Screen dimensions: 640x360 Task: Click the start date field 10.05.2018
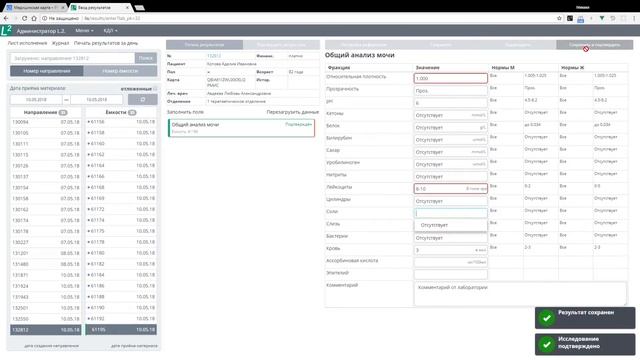[x=36, y=100]
